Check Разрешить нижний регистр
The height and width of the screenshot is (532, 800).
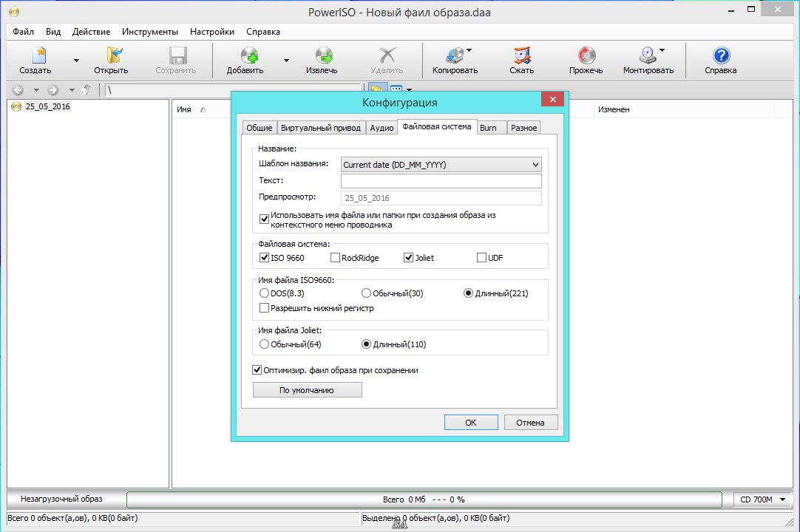click(264, 307)
